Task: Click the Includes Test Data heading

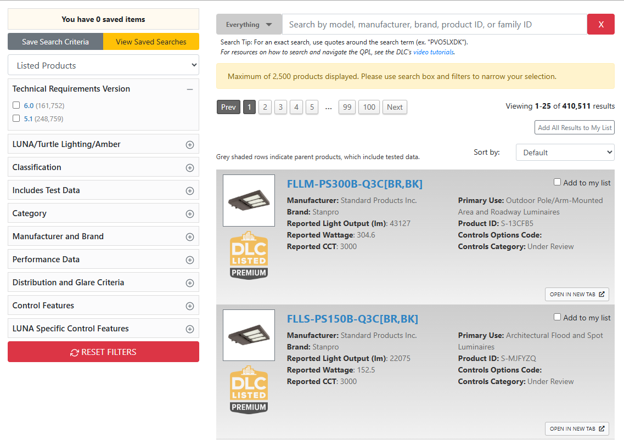Action: (x=46, y=190)
